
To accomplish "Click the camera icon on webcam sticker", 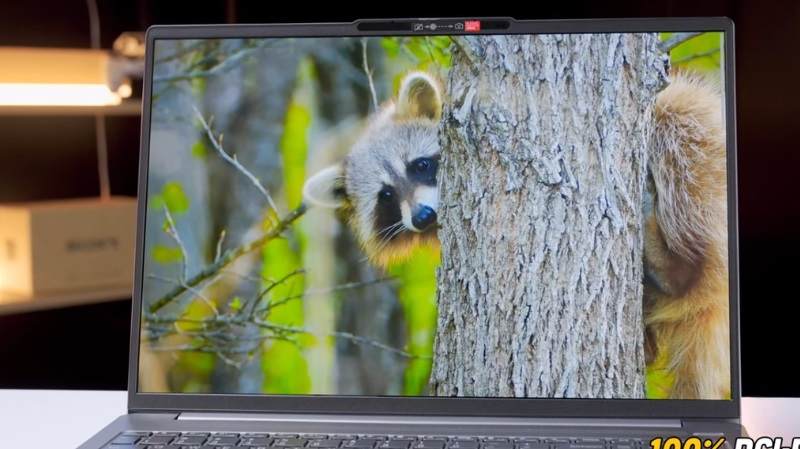I will click(x=458, y=26).
